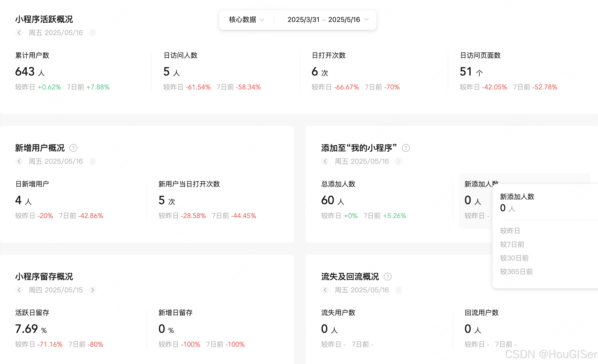Screen dimensions: 598x364
Task: Click the 核心数据 chevron arrow
Action: (x=262, y=20)
